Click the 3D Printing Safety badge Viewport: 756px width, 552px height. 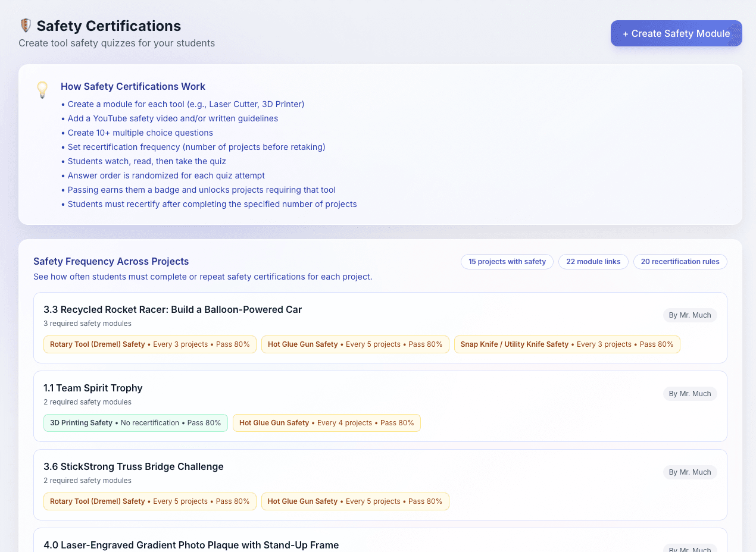(135, 422)
